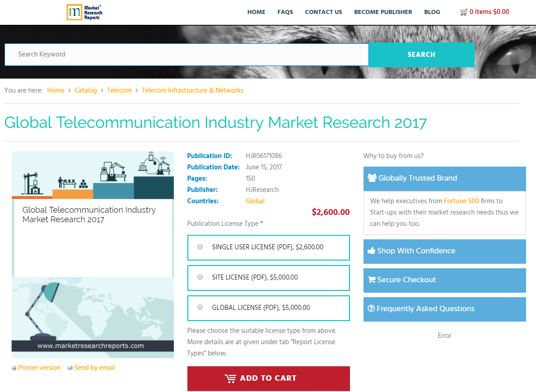The image size is (536, 392).
Task: Select the Single User License radio button
Action: coord(200,247)
